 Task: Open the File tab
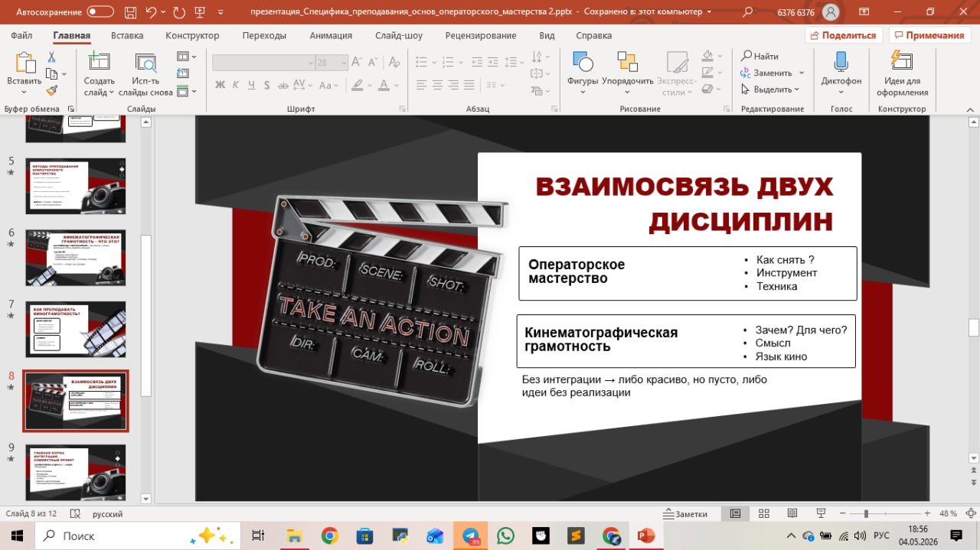click(21, 35)
